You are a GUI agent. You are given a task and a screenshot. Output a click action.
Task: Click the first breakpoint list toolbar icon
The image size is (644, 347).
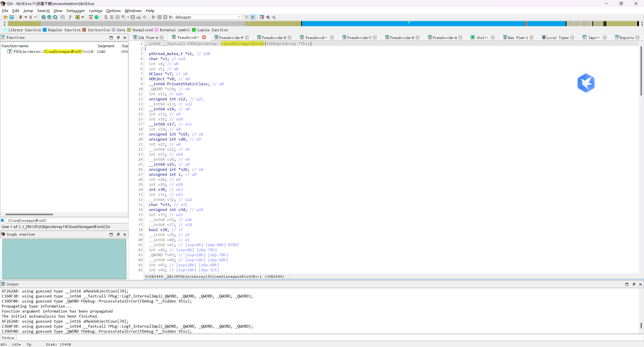point(262,17)
